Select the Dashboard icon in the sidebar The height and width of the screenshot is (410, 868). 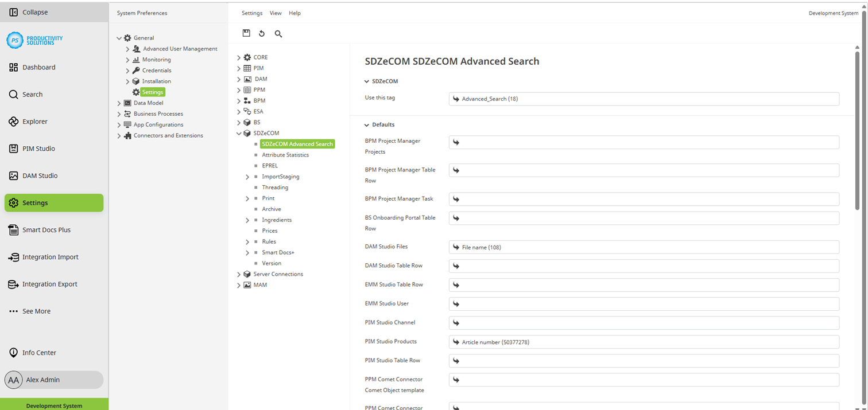[x=13, y=67]
